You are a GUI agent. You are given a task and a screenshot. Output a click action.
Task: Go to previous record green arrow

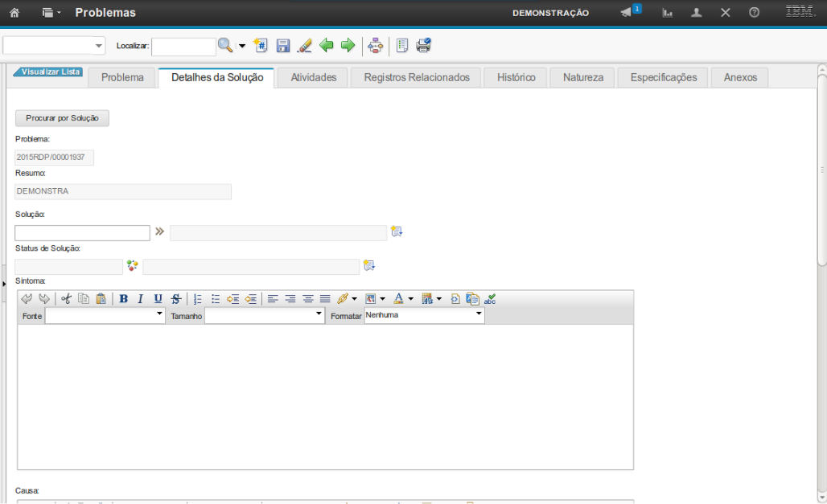[326, 46]
